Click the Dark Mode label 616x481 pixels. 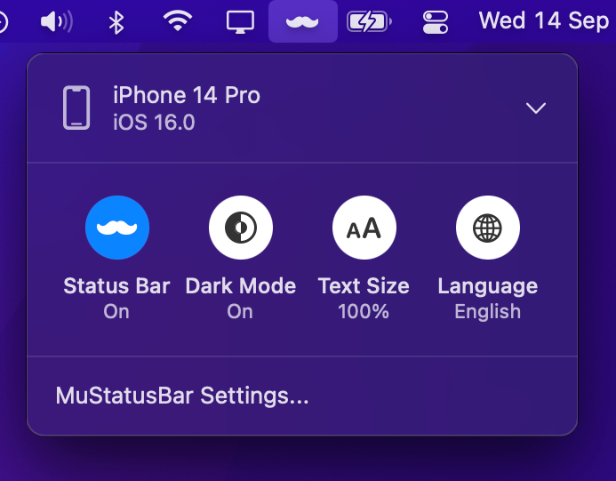coord(241,286)
